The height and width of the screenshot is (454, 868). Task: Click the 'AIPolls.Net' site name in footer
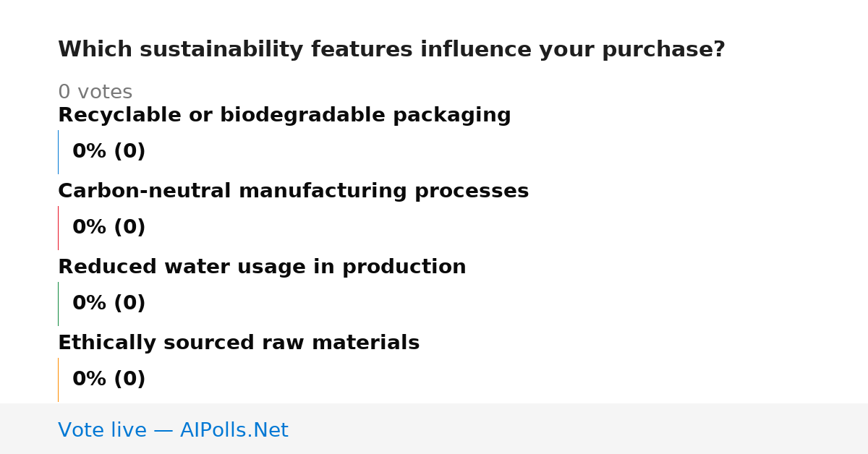tap(234, 431)
